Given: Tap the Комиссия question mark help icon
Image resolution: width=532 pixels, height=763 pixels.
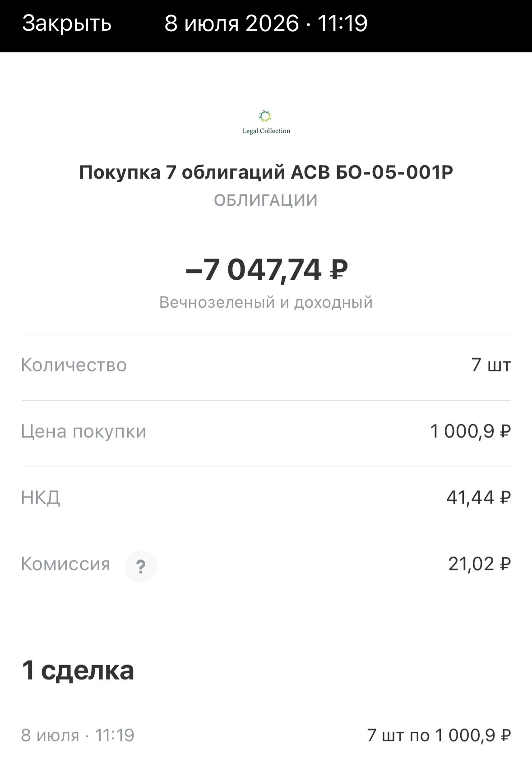Looking at the screenshot, I should coord(141,566).
